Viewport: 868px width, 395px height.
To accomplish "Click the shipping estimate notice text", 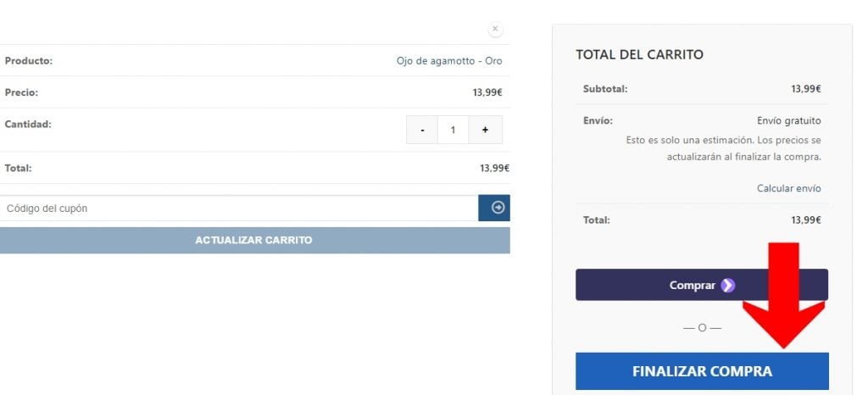I will click(x=723, y=148).
